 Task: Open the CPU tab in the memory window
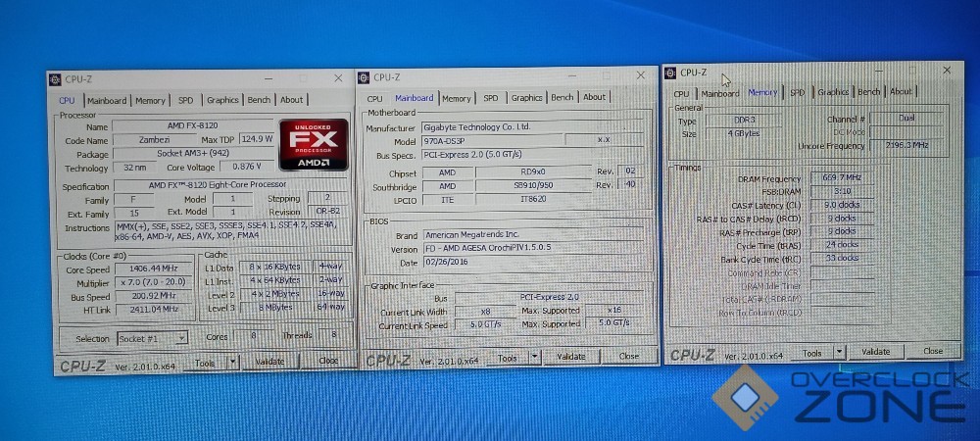pos(681,93)
